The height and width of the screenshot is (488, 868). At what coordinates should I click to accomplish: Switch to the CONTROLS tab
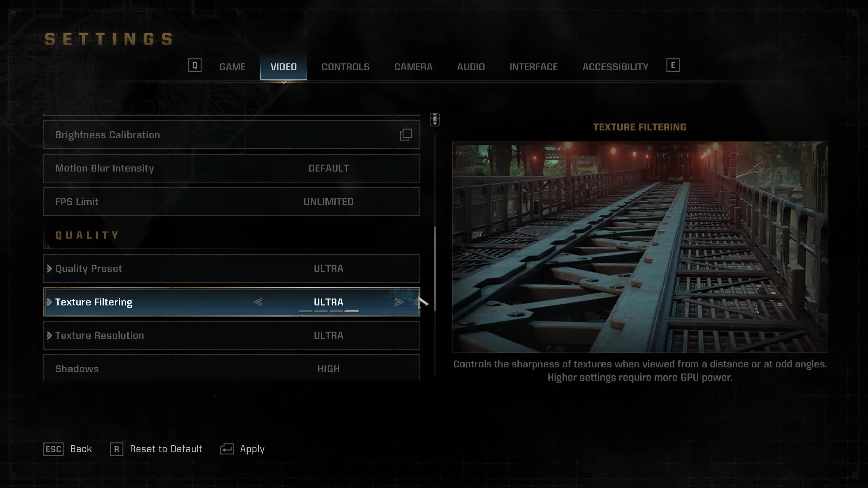click(x=346, y=67)
